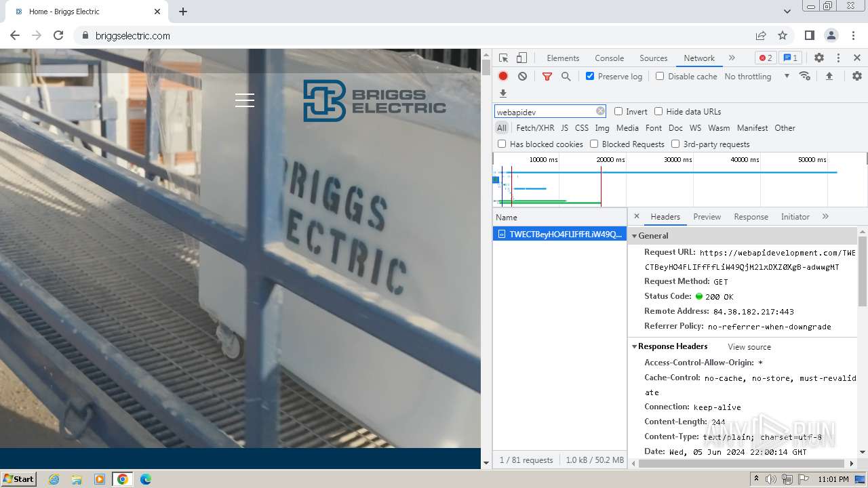Show more DevTools panels chevron
The image size is (868, 488).
732,58
